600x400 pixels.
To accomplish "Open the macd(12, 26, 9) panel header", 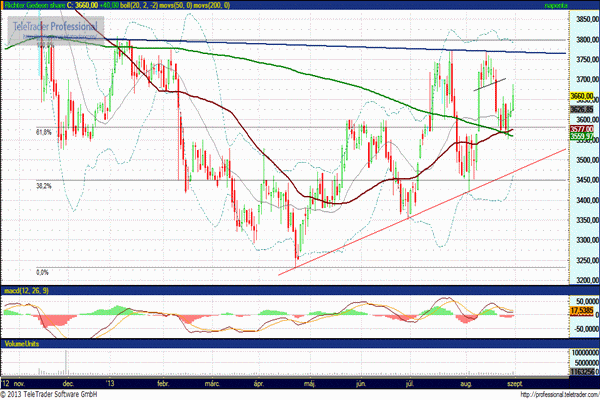I will pos(26,290).
